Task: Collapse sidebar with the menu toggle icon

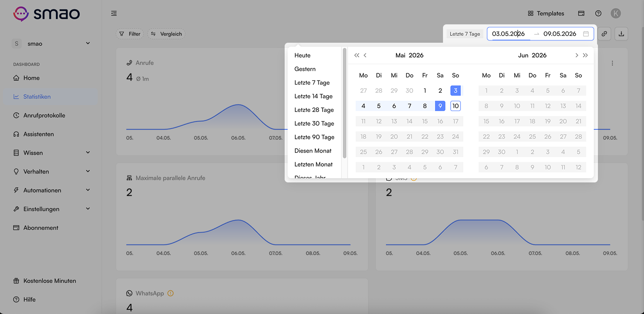Action: (114, 14)
